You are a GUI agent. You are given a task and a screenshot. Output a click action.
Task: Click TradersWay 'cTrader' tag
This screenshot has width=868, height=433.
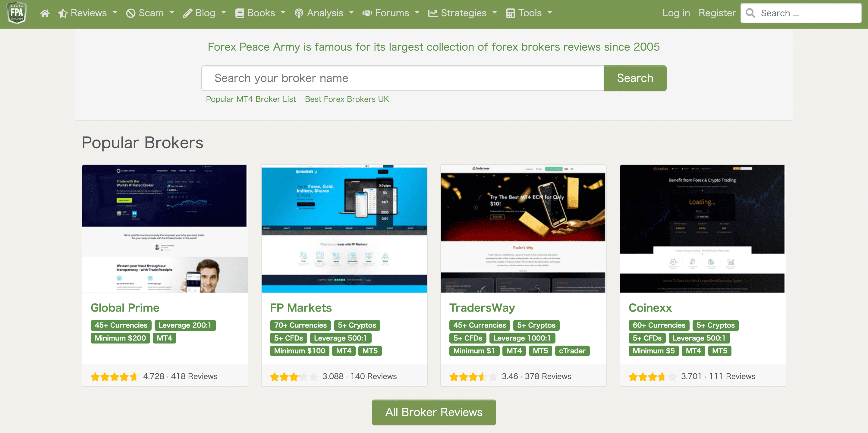tap(572, 351)
